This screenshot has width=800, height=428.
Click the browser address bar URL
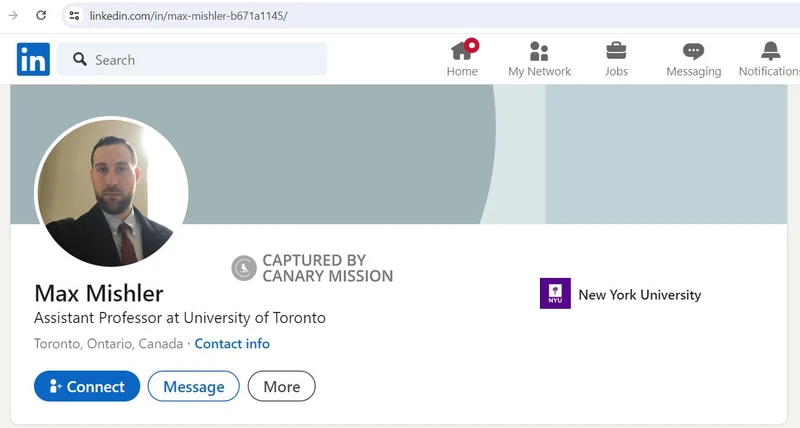189,16
